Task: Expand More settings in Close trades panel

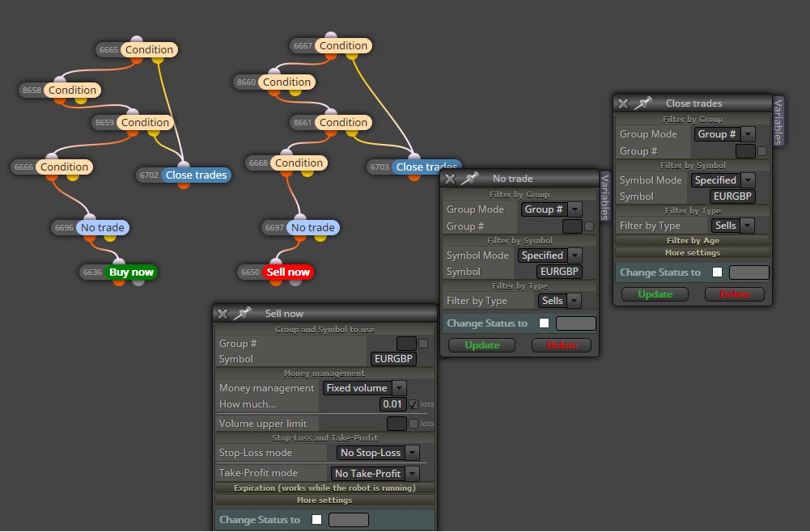Action: [693, 253]
